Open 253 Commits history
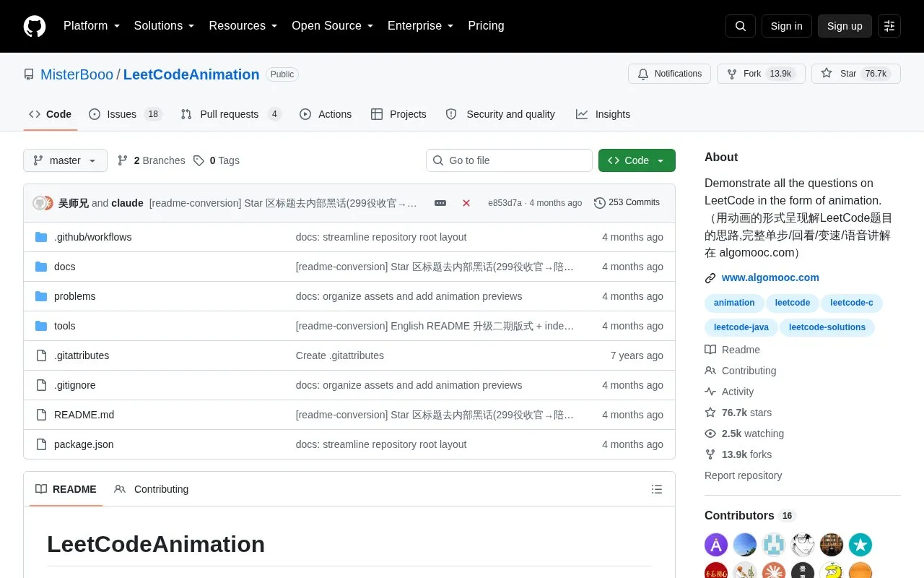The width and height of the screenshot is (924, 578). pyautogui.click(x=627, y=203)
